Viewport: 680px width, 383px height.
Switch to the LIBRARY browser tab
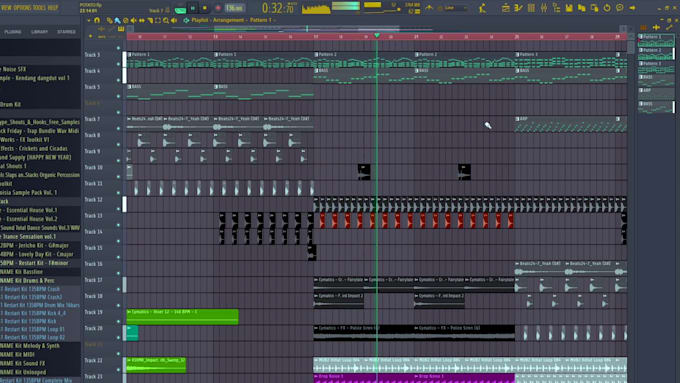tap(39, 32)
